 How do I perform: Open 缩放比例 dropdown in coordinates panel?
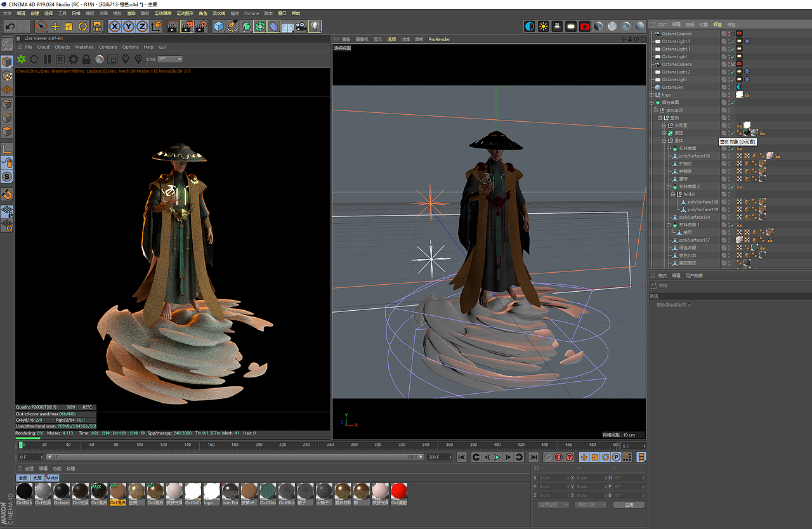click(x=591, y=505)
